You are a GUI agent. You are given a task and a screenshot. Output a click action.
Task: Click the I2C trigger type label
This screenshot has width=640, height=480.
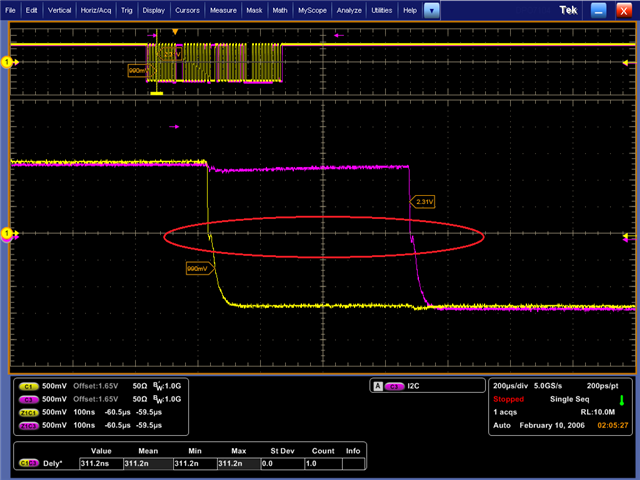[413, 386]
